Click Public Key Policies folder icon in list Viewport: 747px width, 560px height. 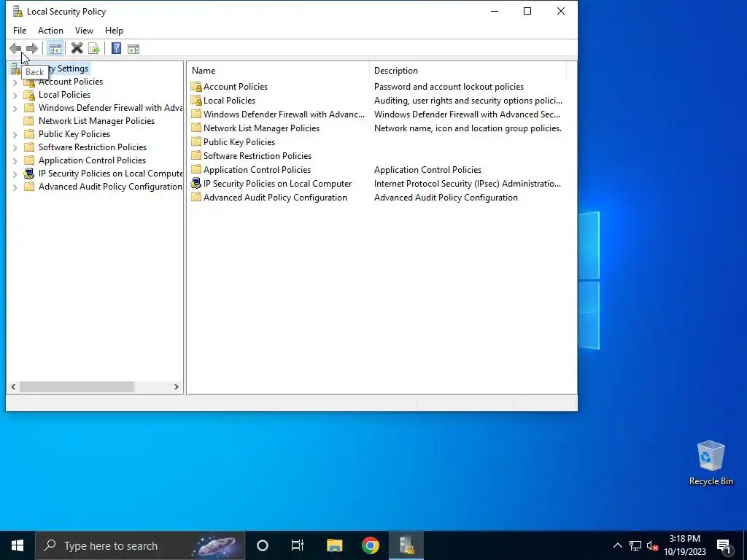[196, 142]
